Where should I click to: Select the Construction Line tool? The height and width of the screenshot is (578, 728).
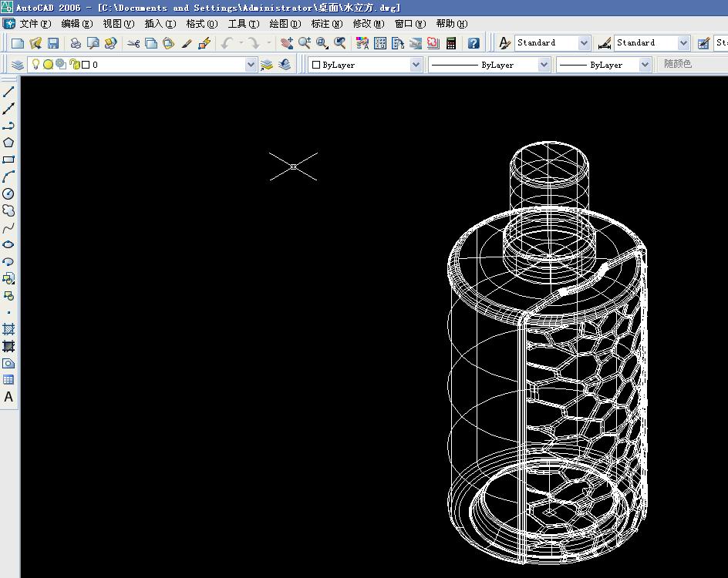8,109
